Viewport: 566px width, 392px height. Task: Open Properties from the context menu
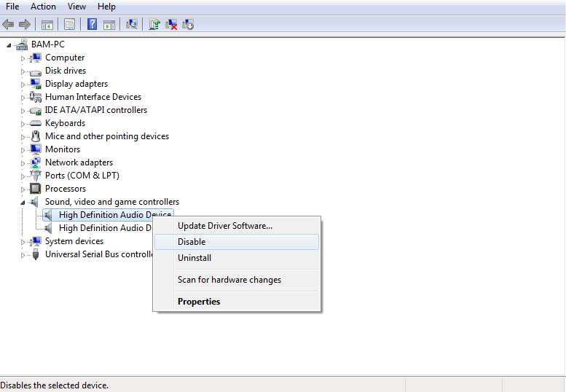click(x=237, y=302)
